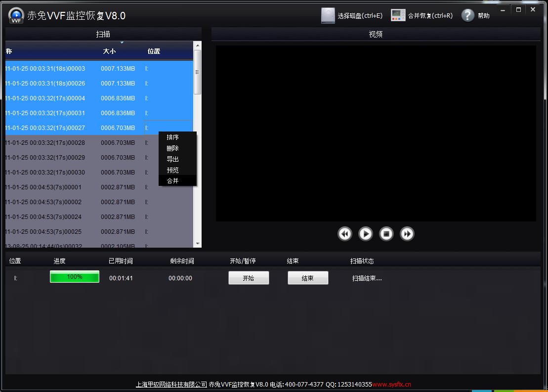Viewport: 548px width, 392px height.
Task: Choose 删除 from the context menu
Action: 173,148
